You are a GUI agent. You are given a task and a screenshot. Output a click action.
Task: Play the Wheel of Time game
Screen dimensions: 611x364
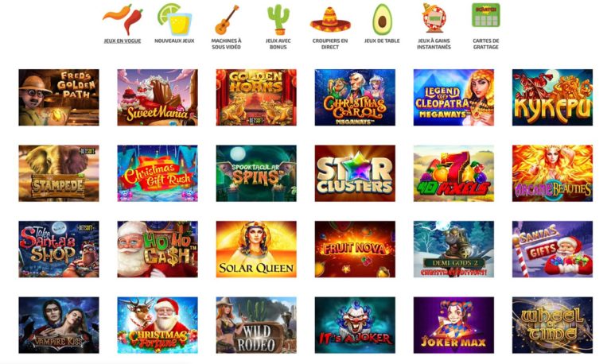(x=553, y=325)
